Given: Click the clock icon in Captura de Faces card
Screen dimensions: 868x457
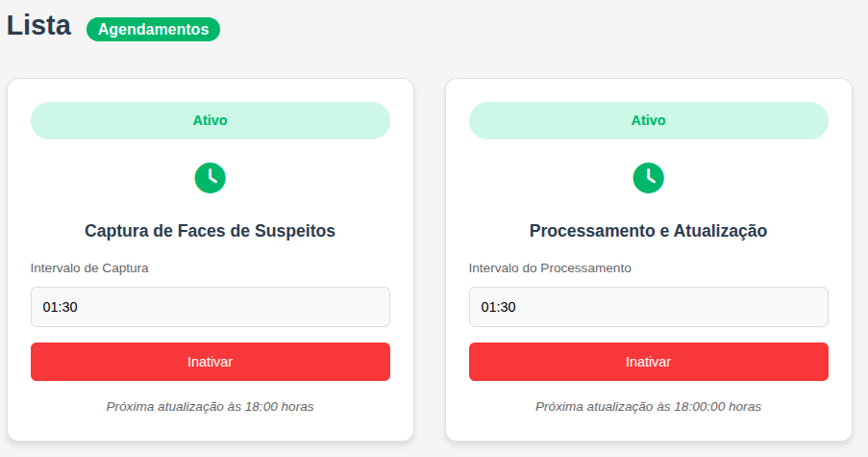Looking at the screenshot, I should pyautogui.click(x=210, y=177).
